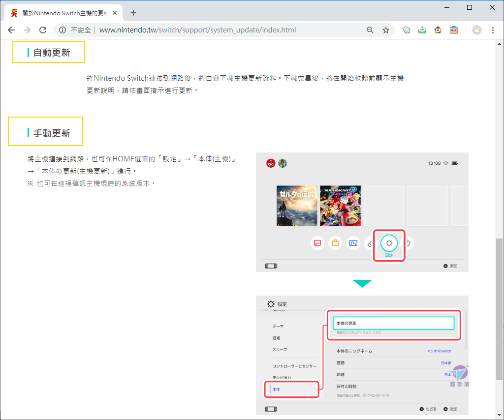504x420 pixels.
Task: Click the Zelda game thumbnail
Action: (x=297, y=206)
